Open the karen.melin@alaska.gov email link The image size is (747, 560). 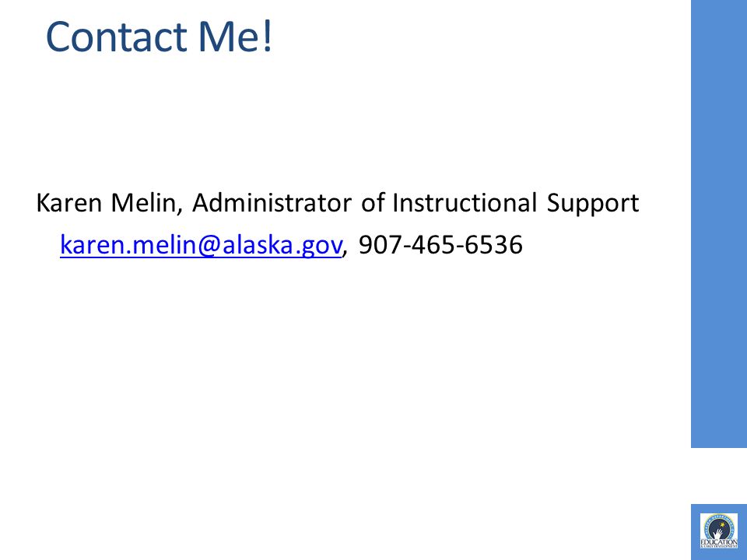[x=201, y=245]
